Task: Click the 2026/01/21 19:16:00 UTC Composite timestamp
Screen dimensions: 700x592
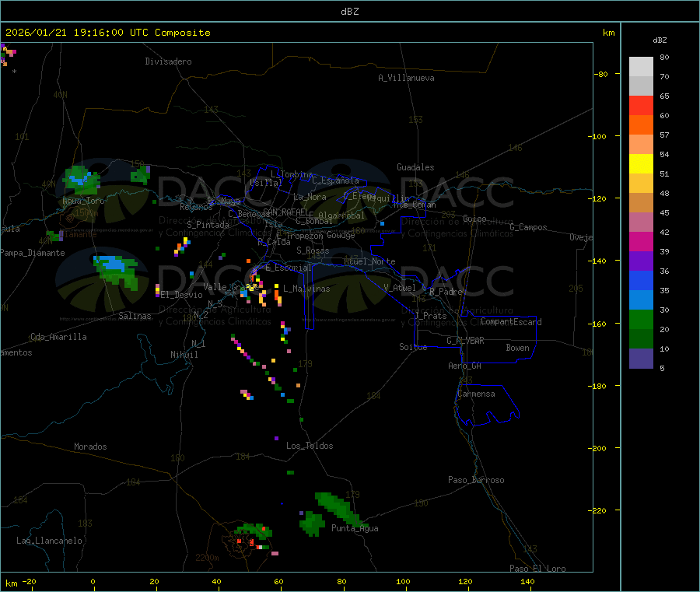Action: [107, 33]
